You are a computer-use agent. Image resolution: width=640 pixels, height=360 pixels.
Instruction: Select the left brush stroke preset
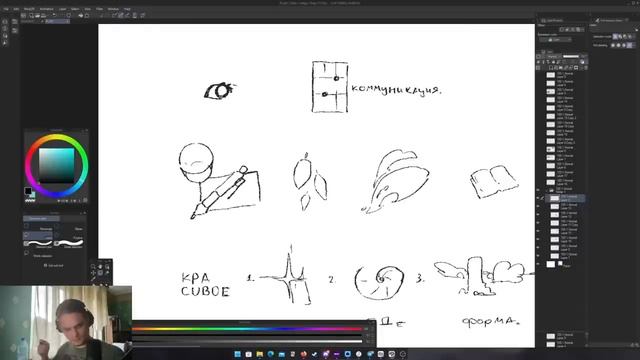[x=38, y=243]
